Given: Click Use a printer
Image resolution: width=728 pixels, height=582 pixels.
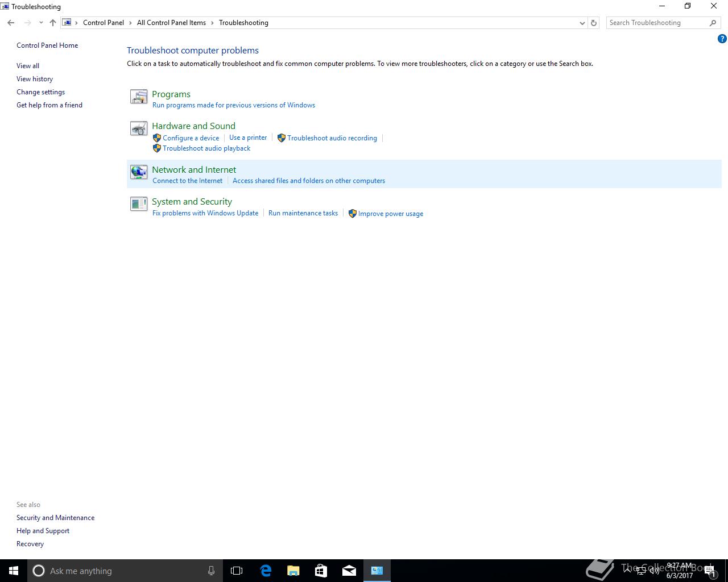Looking at the screenshot, I should click(x=248, y=138).
